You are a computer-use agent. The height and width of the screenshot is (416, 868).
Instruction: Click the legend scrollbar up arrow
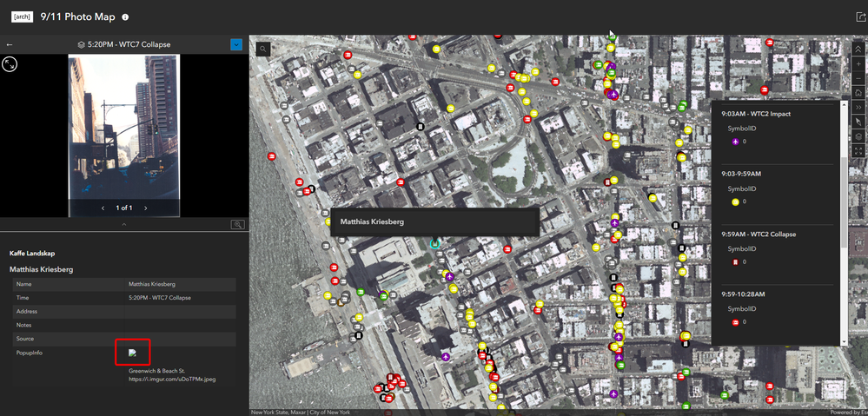click(844, 104)
